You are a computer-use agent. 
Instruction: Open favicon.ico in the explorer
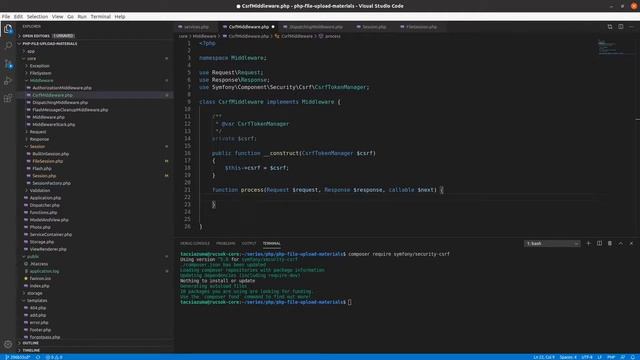click(x=40, y=278)
